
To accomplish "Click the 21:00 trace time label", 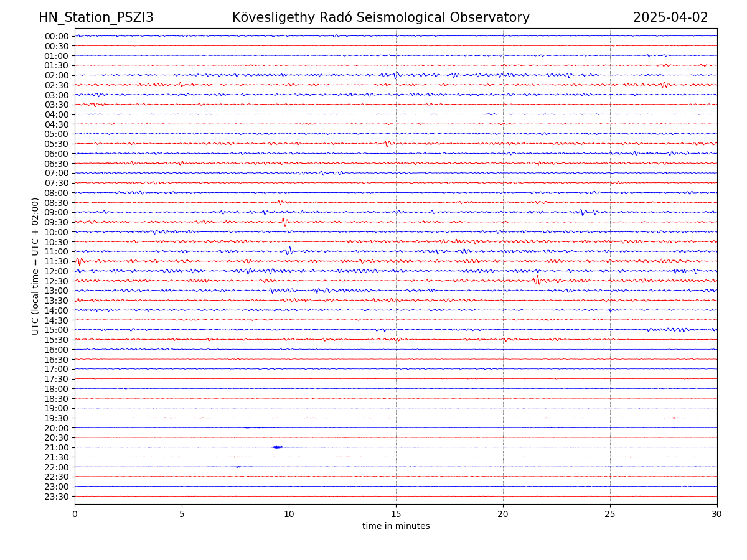I will [57, 447].
